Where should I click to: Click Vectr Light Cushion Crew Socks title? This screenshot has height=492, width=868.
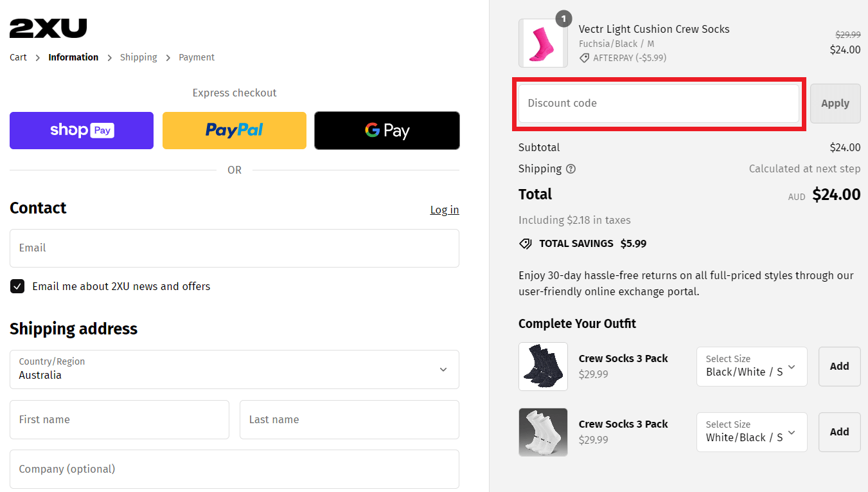pos(654,29)
